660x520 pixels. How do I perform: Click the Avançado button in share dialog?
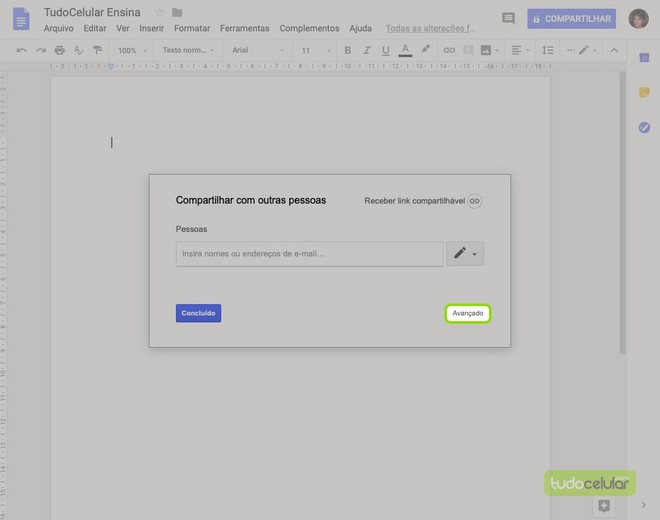[467, 313]
